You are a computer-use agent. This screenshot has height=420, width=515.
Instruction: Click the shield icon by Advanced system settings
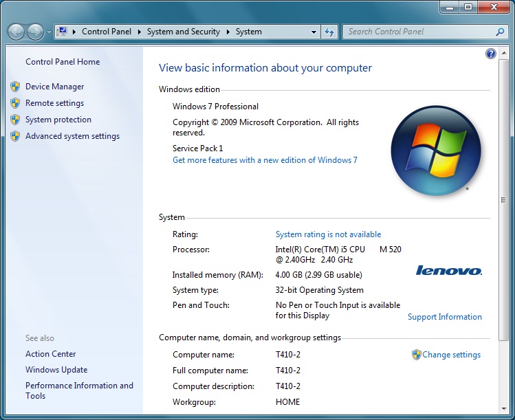pos(15,136)
